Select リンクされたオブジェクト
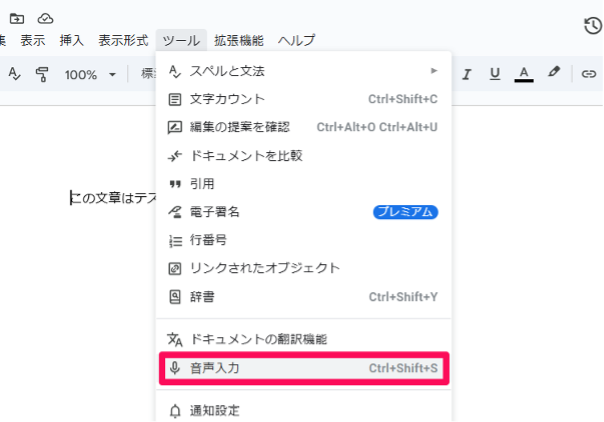Viewport: 604px width, 422px height. tap(304, 268)
